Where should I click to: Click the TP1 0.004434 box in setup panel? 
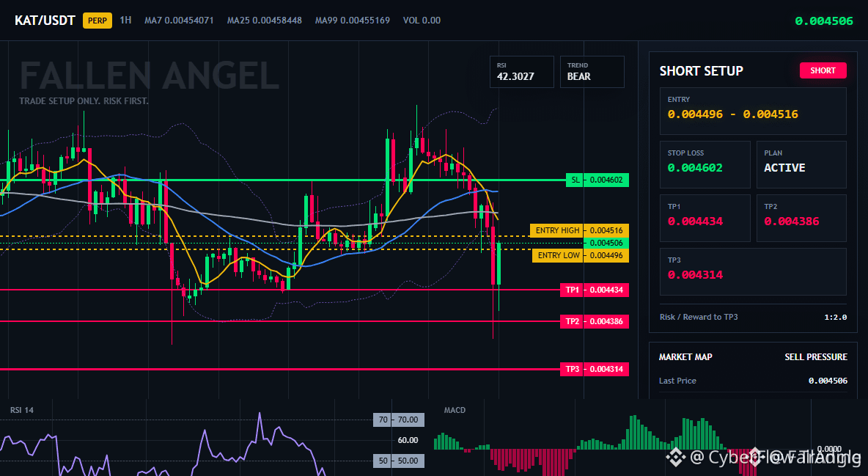pyautogui.click(x=705, y=218)
